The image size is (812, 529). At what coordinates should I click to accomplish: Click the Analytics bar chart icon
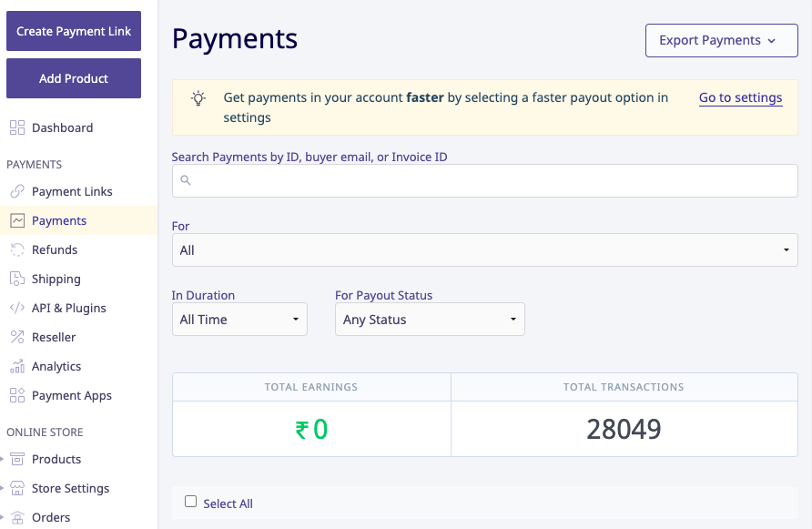pos(17,366)
